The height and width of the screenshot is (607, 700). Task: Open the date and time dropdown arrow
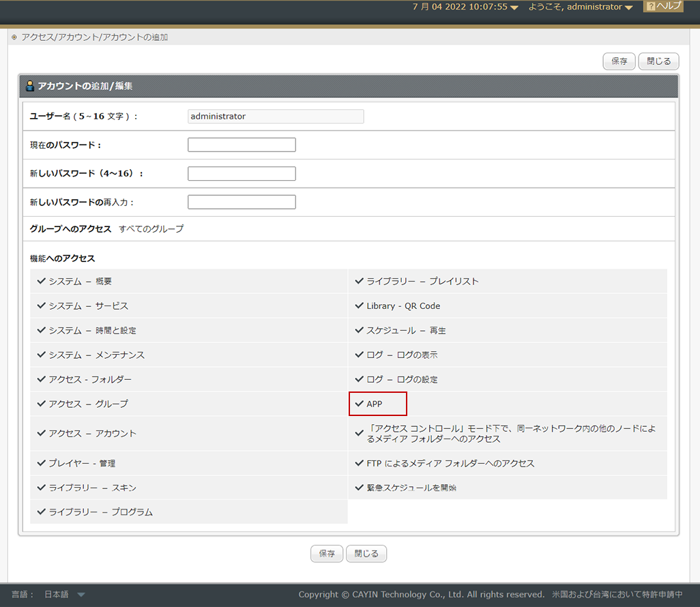514,8
